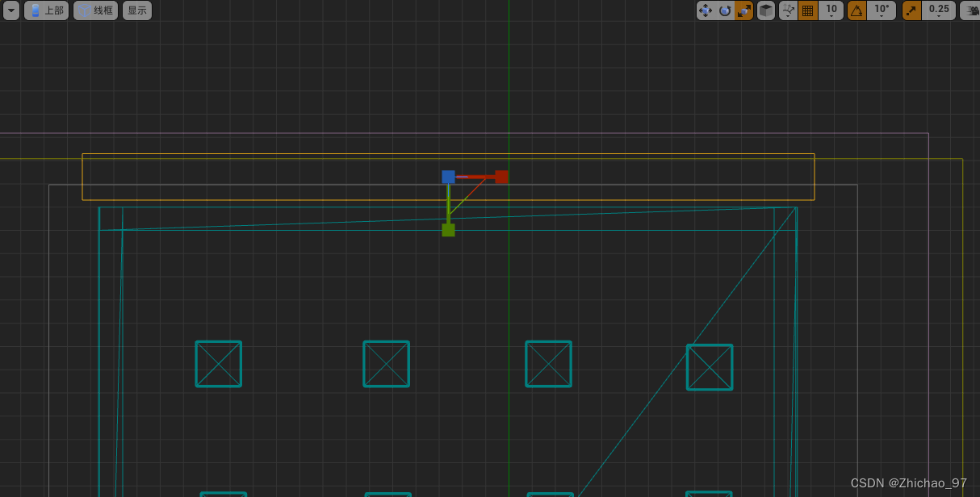Toggle grid snapping icon
The image size is (980, 497).
click(x=808, y=10)
